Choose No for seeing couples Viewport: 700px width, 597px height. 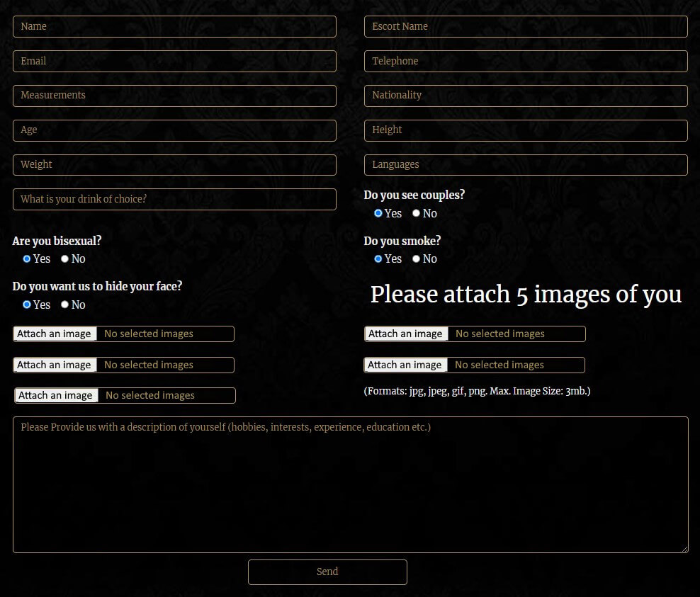416,213
